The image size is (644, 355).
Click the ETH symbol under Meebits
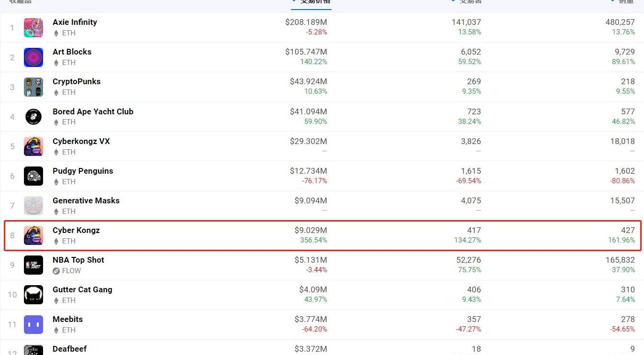click(x=56, y=330)
